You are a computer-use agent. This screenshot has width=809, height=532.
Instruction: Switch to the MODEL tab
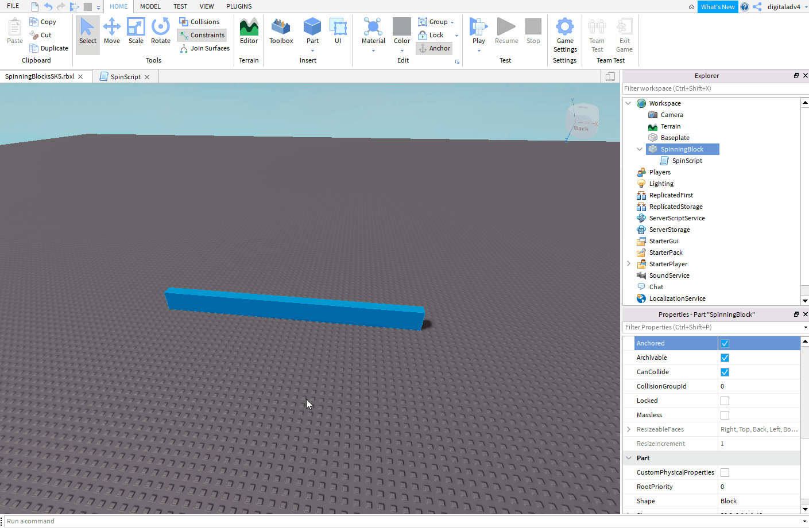pos(150,6)
